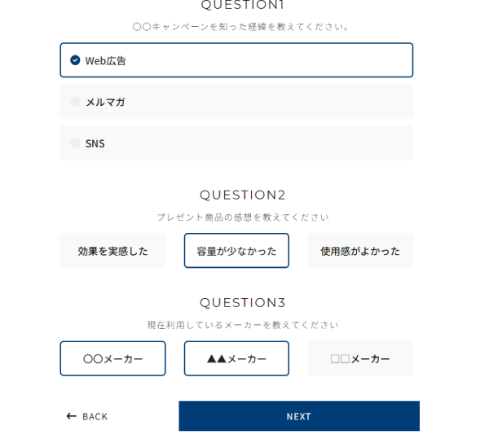This screenshot has width=489, height=448.
Task: Click the SNS option label
Action: [95, 143]
